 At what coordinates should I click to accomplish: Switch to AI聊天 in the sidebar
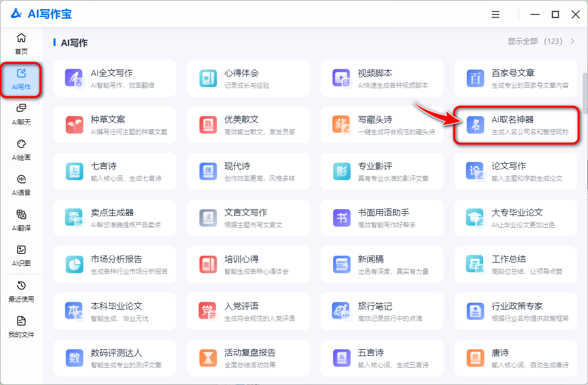pos(21,114)
